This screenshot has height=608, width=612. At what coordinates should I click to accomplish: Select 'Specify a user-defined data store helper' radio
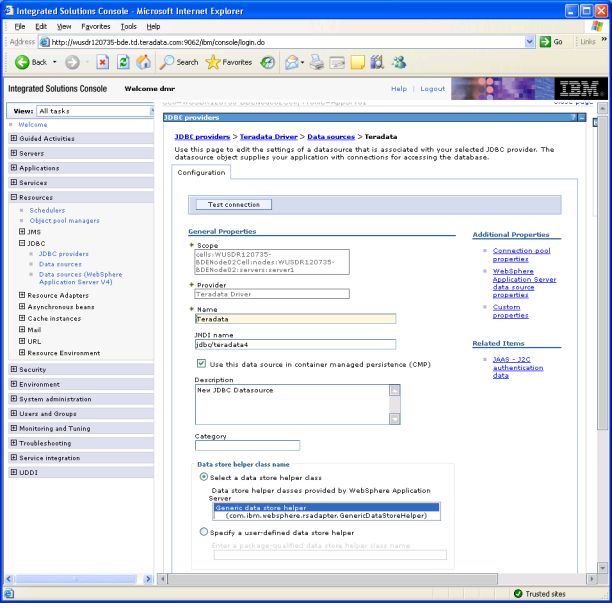[203, 532]
